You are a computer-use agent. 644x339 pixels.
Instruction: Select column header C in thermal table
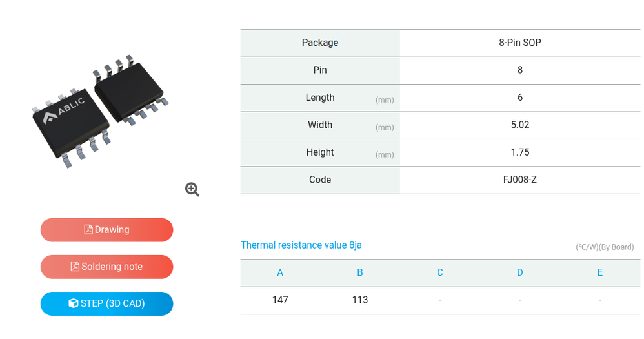[x=440, y=272]
